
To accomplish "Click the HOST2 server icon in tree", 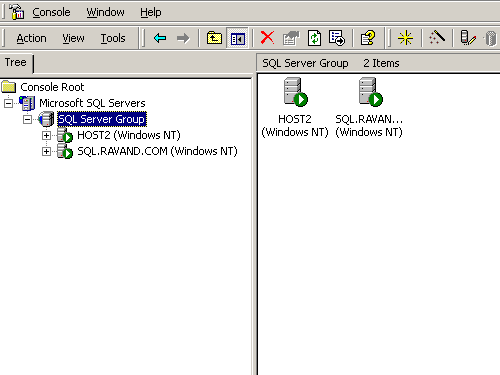I will pos(65,135).
